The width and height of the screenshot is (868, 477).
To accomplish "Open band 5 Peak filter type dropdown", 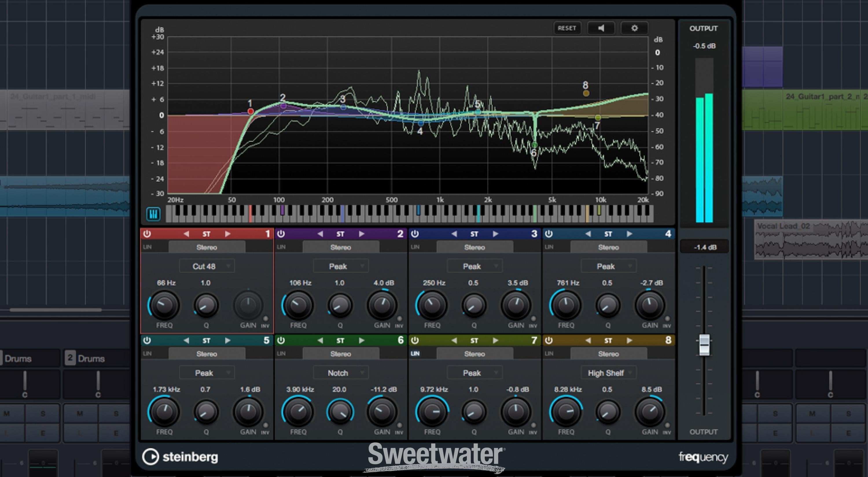I will [x=207, y=373].
